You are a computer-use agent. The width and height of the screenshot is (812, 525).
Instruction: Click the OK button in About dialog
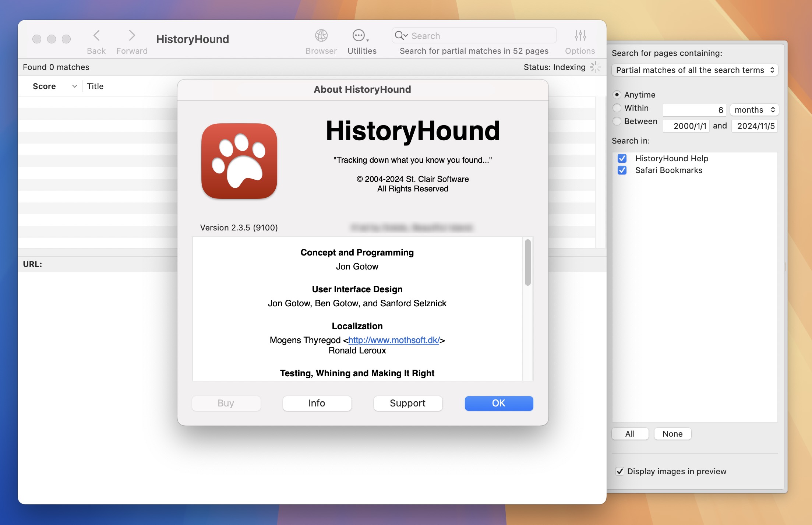(499, 403)
